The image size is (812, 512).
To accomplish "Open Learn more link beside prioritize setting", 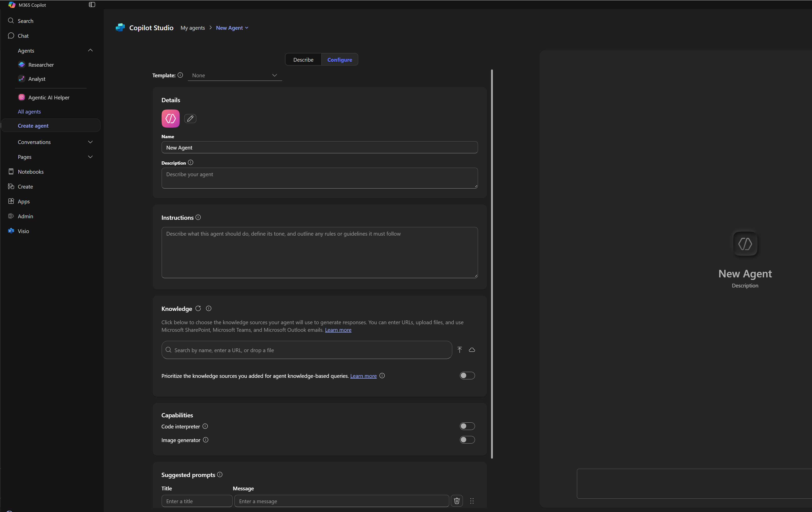I will 363,376.
